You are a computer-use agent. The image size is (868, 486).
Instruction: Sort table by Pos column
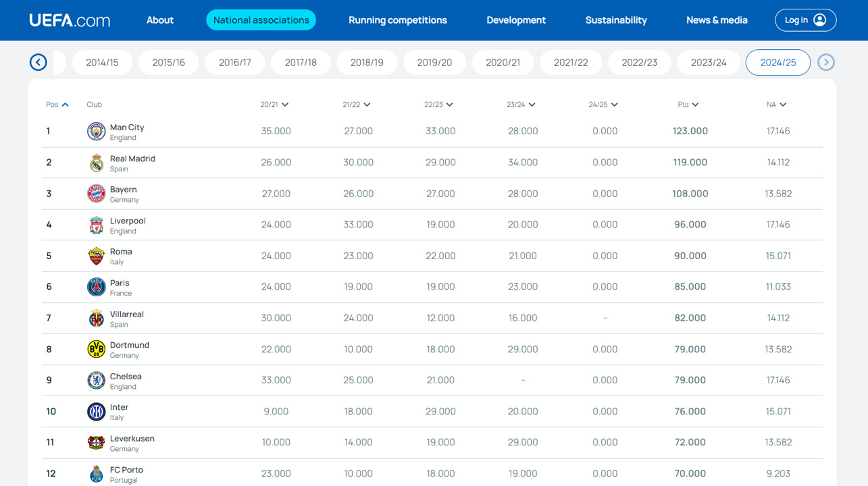(57, 105)
